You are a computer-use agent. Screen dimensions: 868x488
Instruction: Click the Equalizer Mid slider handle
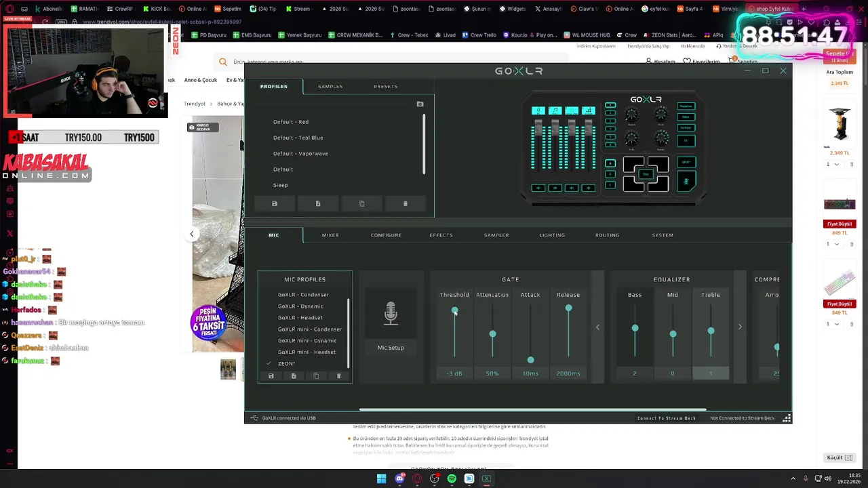[673, 333]
